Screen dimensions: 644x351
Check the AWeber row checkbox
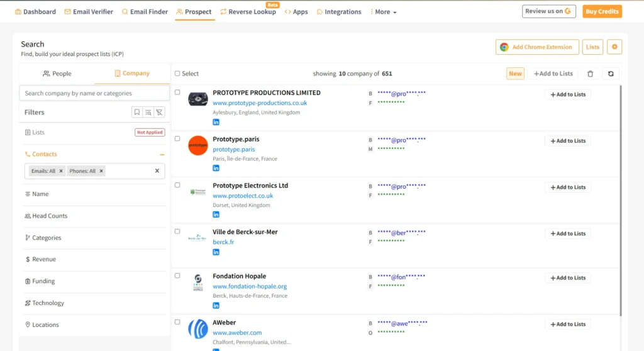(x=177, y=322)
